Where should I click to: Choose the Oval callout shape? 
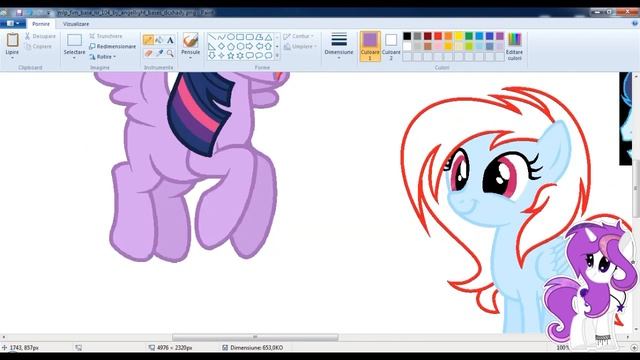pos(259,56)
